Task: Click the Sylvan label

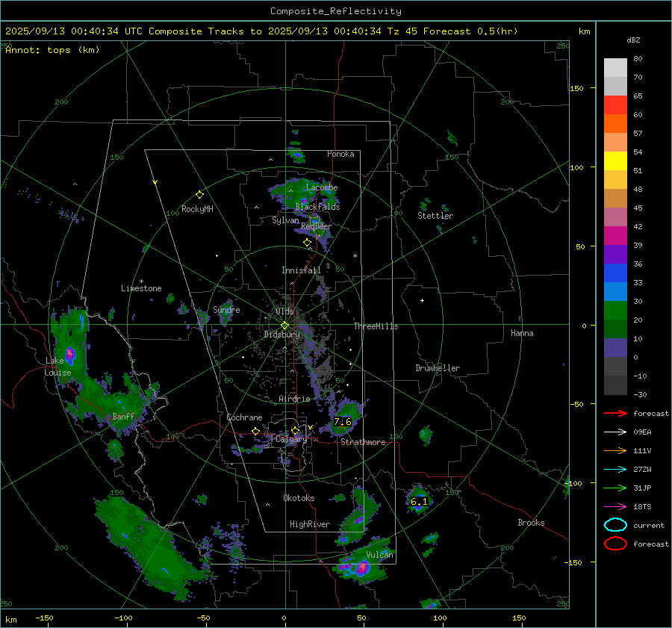Action: [x=285, y=220]
